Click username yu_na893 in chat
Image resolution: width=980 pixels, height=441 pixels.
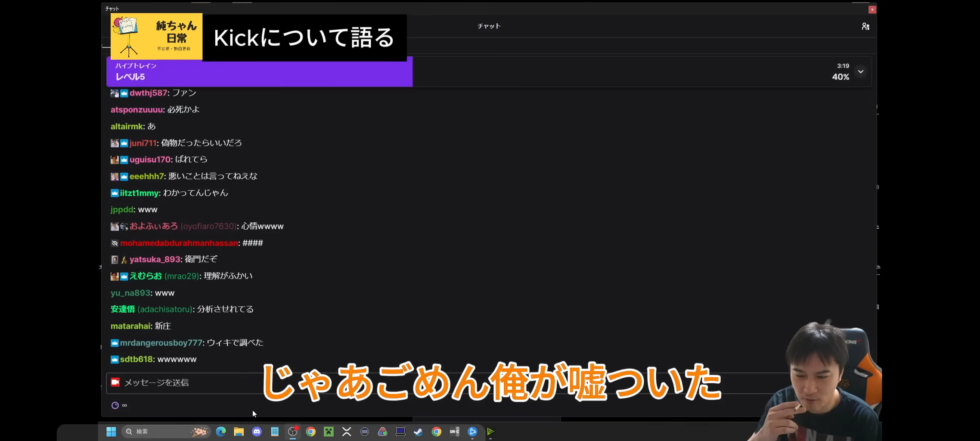tap(130, 293)
